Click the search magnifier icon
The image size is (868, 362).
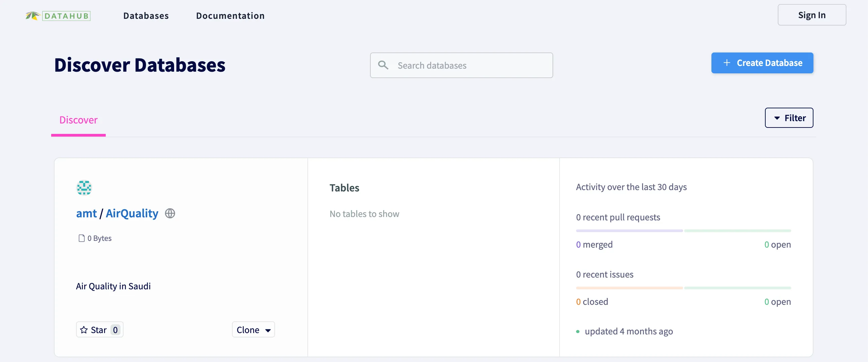pyautogui.click(x=383, y=65)
